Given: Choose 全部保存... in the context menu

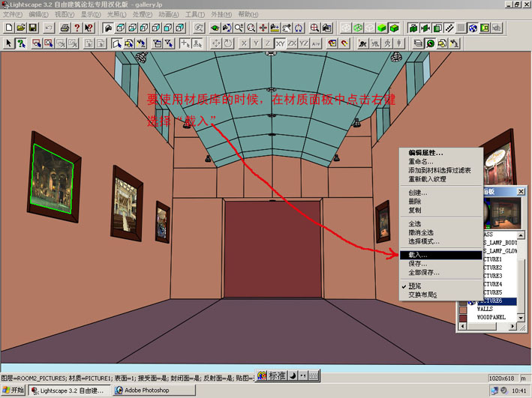Looking at the screenshot, I should 441,273.
